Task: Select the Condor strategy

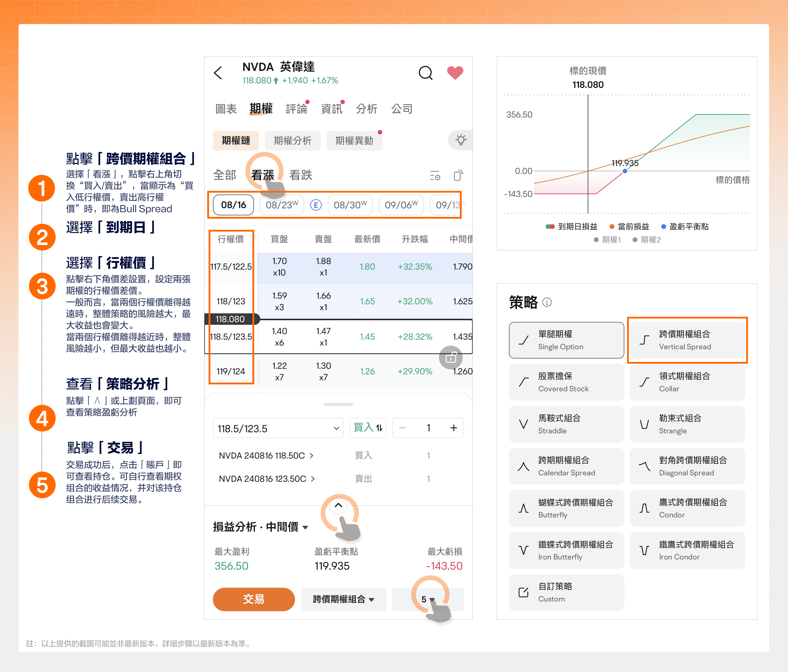Action: (x=687, y=509)
